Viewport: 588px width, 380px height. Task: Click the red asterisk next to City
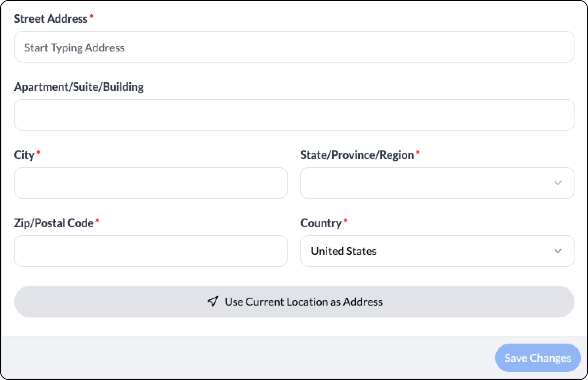(x=38, y=152)
